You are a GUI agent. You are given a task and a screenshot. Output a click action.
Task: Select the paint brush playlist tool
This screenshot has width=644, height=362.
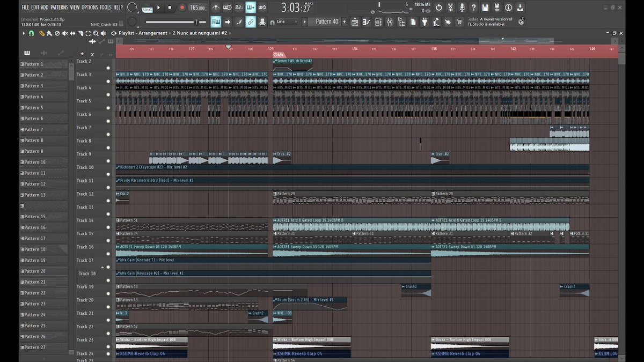click(x=49, y=33)
